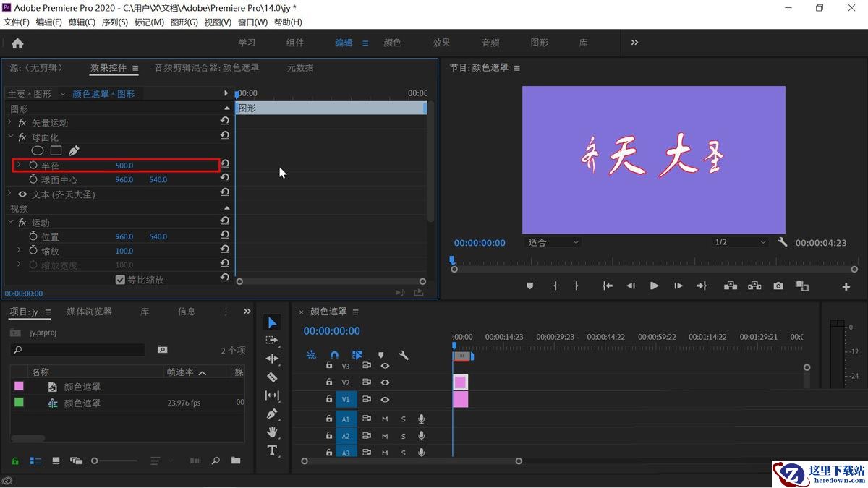Screen dimensions: 868x488
Task: Toggle V1 track output eye
Action: coord(385,399)
